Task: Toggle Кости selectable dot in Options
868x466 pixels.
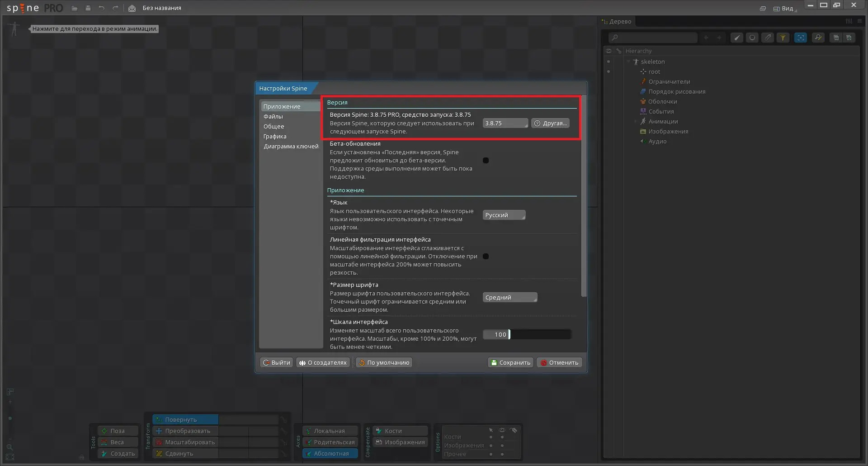Action: point(491,437)
